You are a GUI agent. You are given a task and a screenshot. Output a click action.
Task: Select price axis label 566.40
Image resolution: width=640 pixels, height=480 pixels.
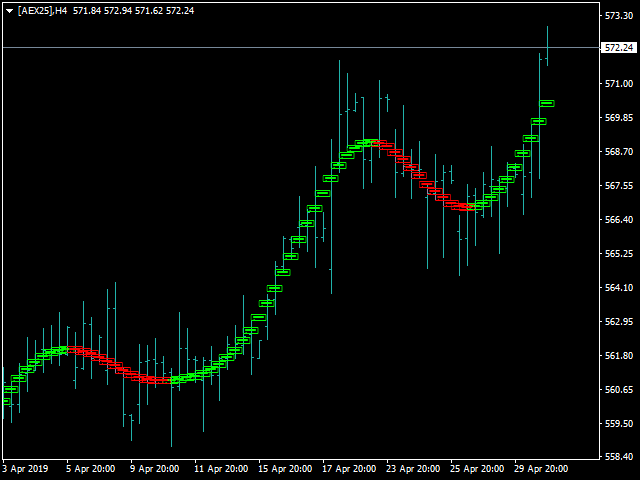619,220
